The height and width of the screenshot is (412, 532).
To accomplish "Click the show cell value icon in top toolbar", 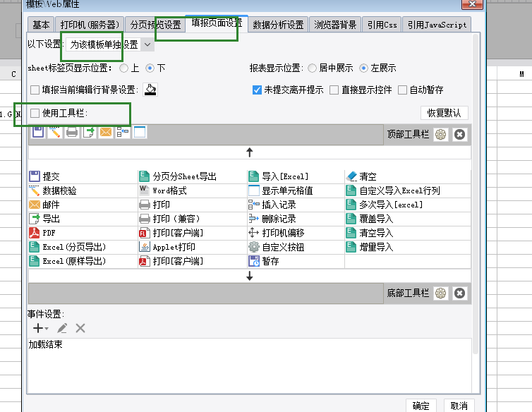I will [x=140, y=132].
